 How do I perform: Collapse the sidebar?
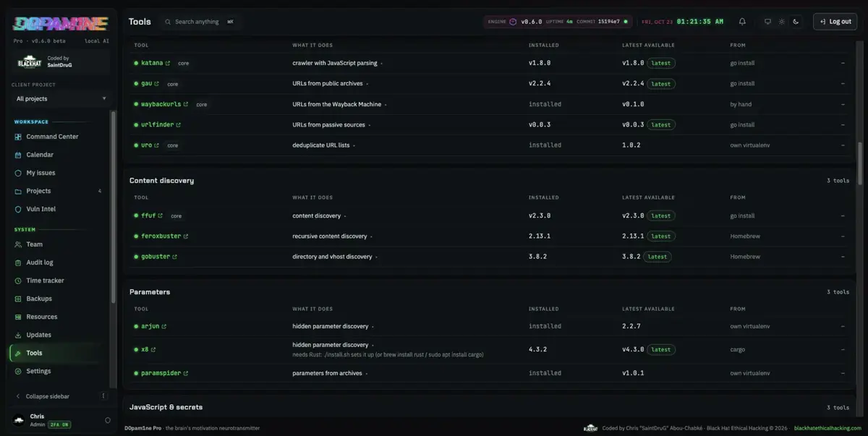[61, 396]
